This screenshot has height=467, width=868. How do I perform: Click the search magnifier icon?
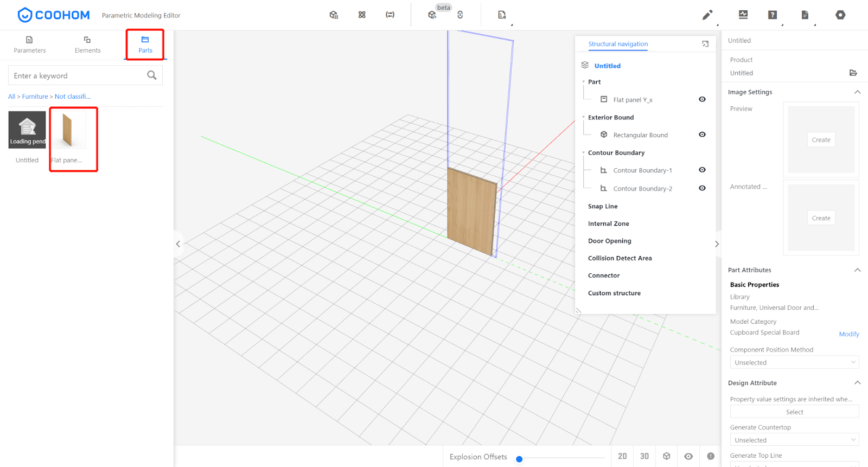pyautogui.click(x=152, y=75)
